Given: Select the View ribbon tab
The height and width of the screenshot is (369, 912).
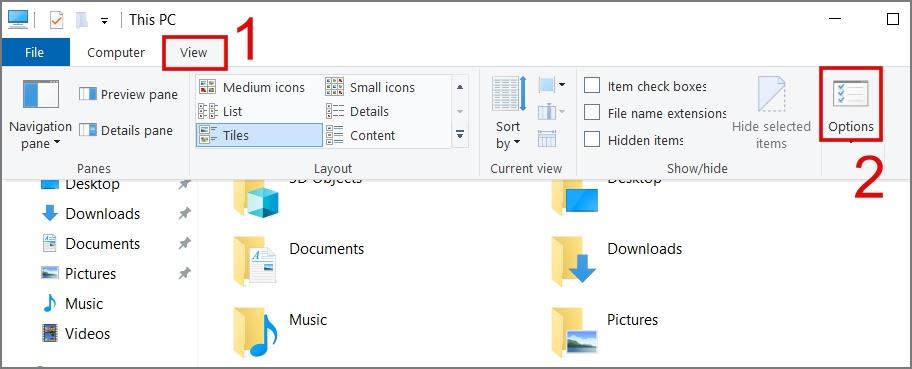Looking at the screenshot, I should (x=194, y=52).
